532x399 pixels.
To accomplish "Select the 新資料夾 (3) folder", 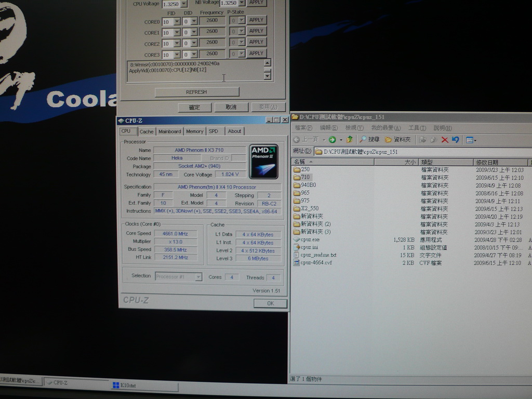I will pos(312,232).
